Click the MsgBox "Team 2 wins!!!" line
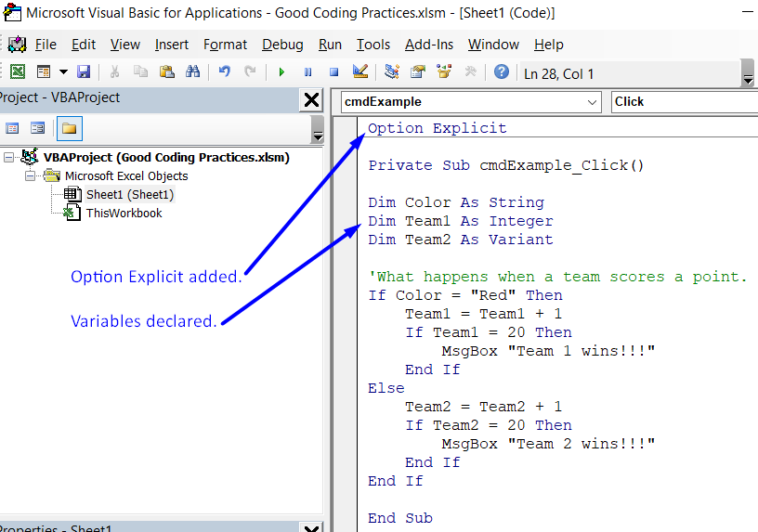 click(548, 444)
